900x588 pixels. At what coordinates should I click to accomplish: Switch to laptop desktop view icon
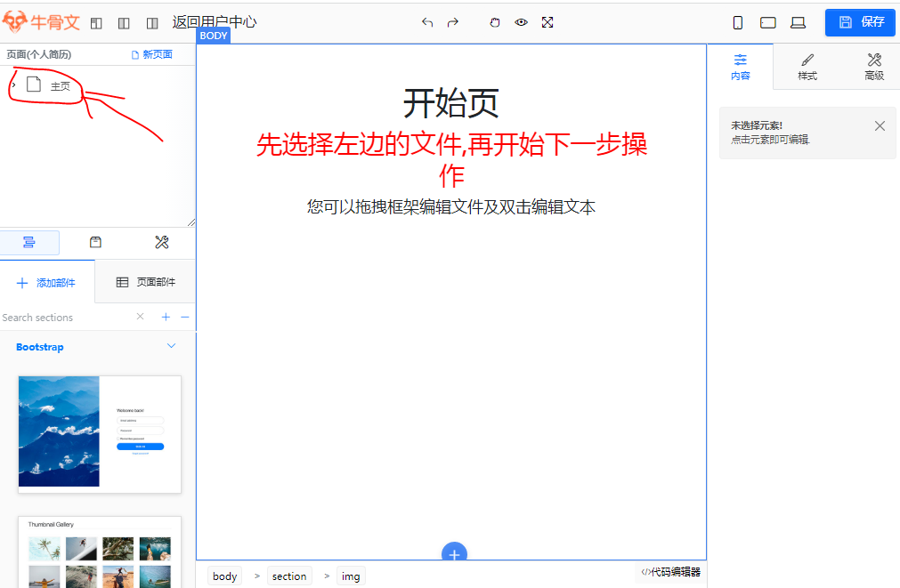[x=798, y=23]
